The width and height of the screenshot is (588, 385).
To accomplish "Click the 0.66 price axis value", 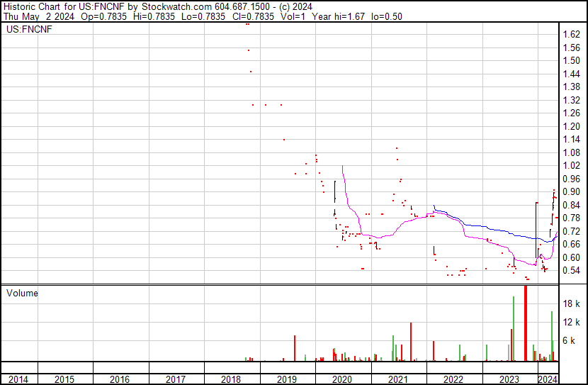I will pyautogui.click(x=572, y=245).
